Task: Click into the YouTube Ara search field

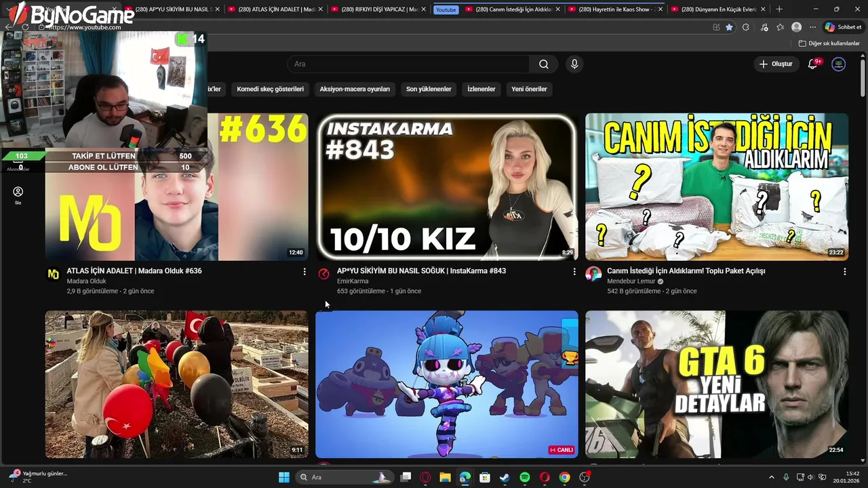Action: (409, 64)
